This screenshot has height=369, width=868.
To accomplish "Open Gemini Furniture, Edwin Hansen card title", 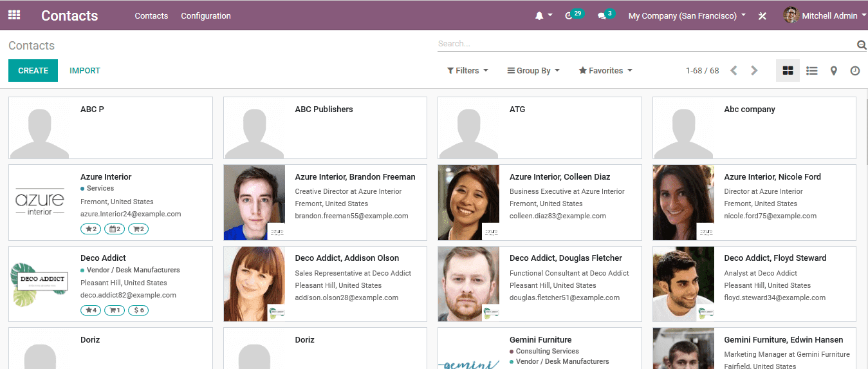I will (784, 340).
